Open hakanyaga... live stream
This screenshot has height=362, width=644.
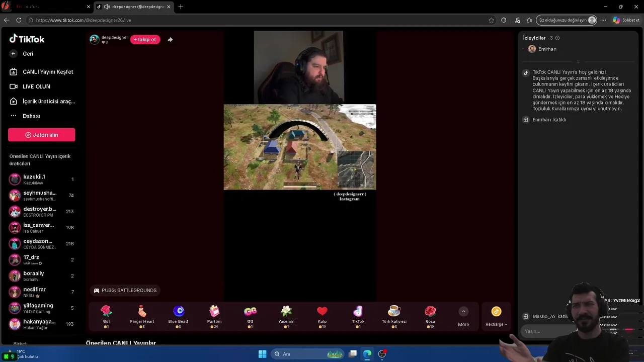point(42,324)
